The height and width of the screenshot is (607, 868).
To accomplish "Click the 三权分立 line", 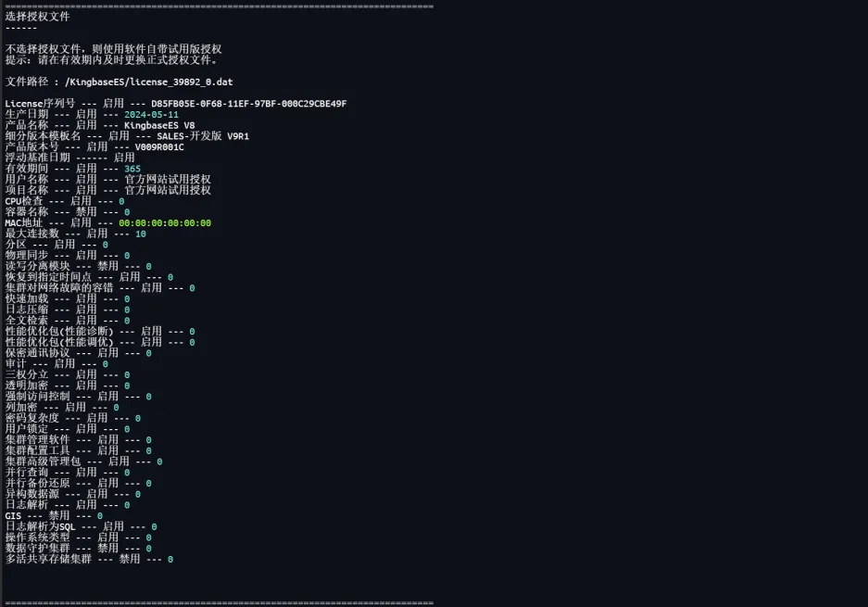I will (68, 375).
